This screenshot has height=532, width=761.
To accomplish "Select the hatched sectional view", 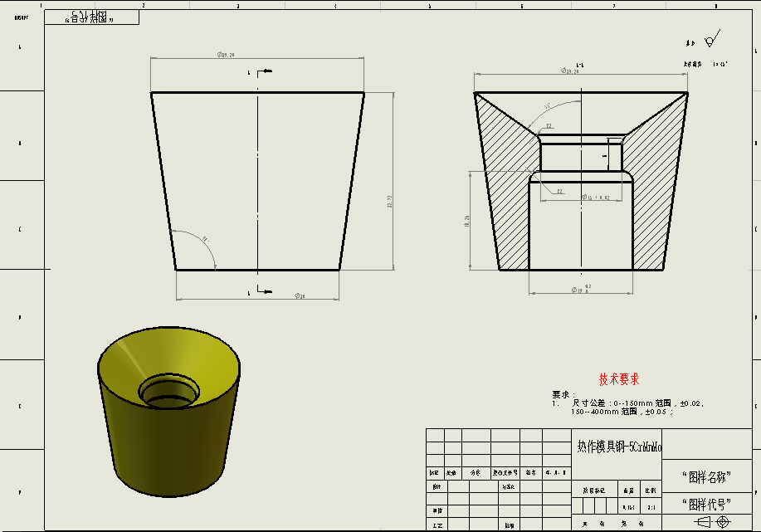I will [581, 181].
